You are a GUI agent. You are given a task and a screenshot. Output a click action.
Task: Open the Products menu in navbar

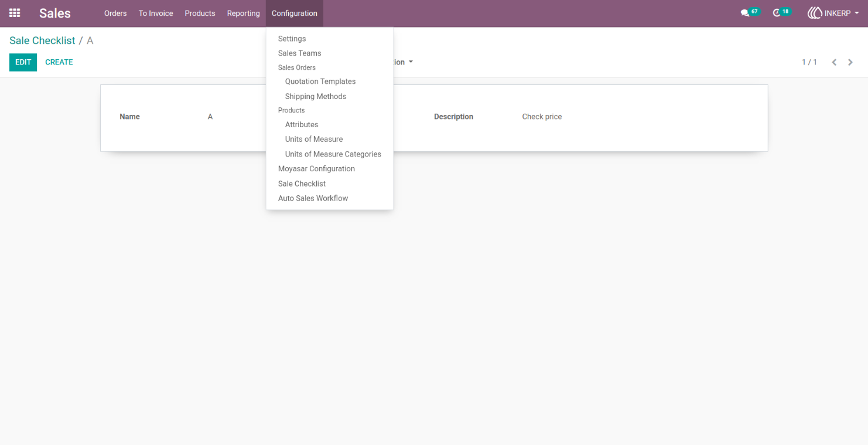(x=200, y=13)
